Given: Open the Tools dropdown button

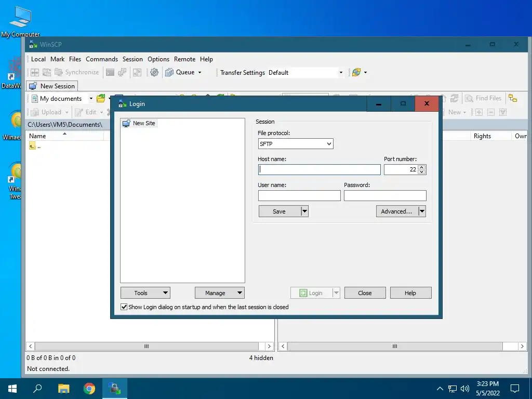Looking at the screenshot, I should coord(145,293).
